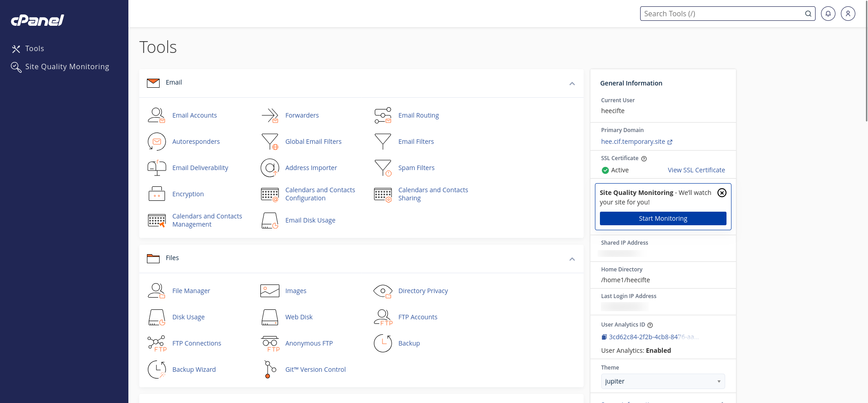Click the Anonymous FTP icon
The image size is (868, 403).
coord(270,343)
